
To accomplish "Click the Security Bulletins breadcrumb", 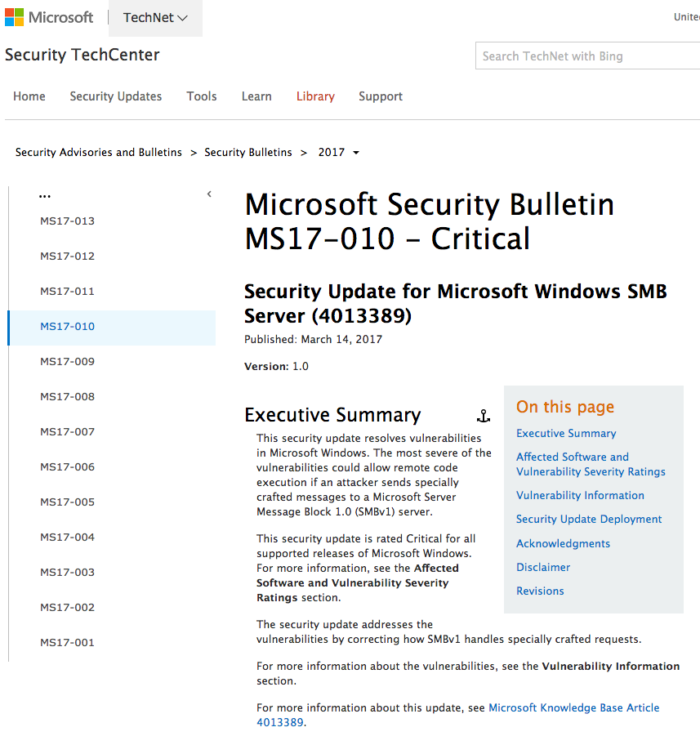I will tap(248, 152).
